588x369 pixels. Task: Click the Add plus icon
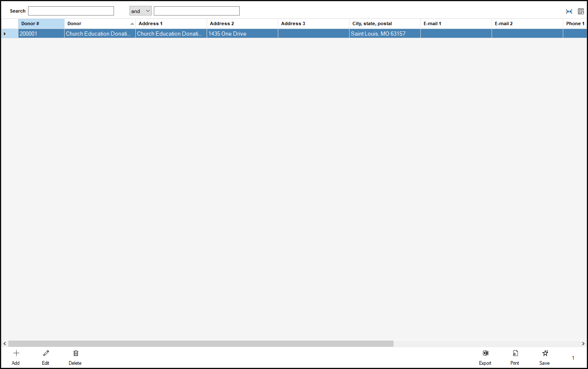point(16,353)
